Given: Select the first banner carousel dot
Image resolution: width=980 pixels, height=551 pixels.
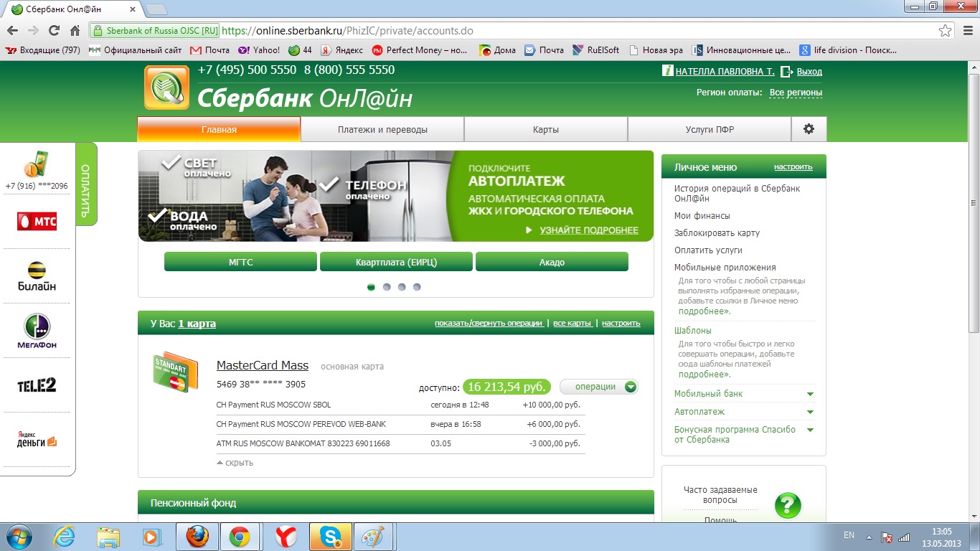Looking at the screenshot, I should point(371,287).
